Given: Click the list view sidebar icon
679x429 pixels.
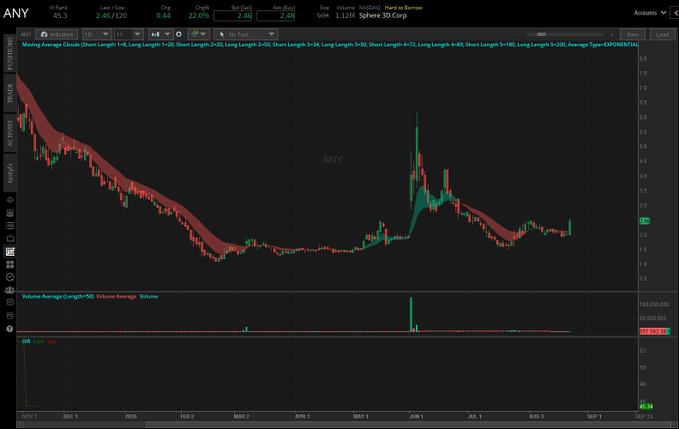Looking at the screenshot, I should pos(10,226).
